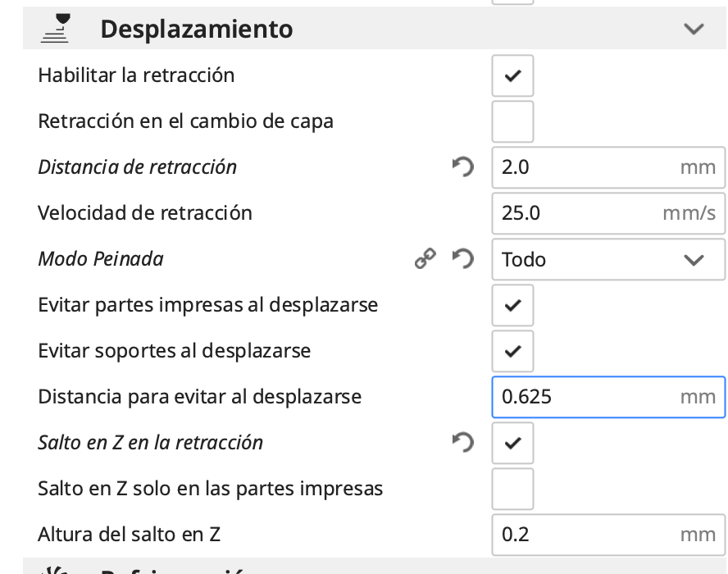Check Salto en Z solo en las partes impresas

pos(512,489)
